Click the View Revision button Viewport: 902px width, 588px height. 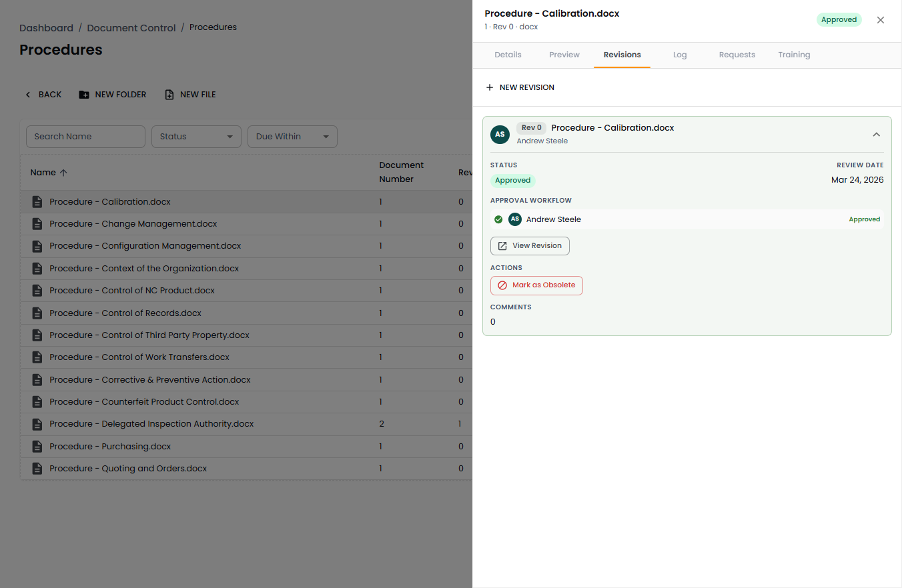tap(530, 246)
